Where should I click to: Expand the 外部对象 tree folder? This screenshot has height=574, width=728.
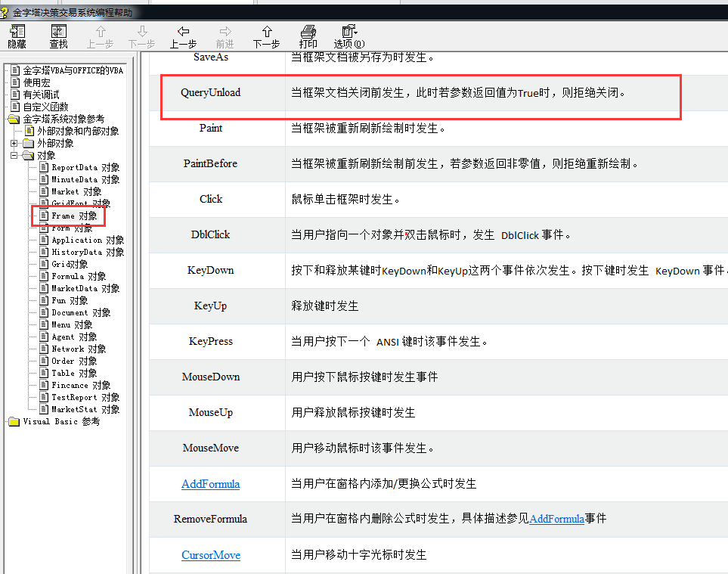coord(14,143)
